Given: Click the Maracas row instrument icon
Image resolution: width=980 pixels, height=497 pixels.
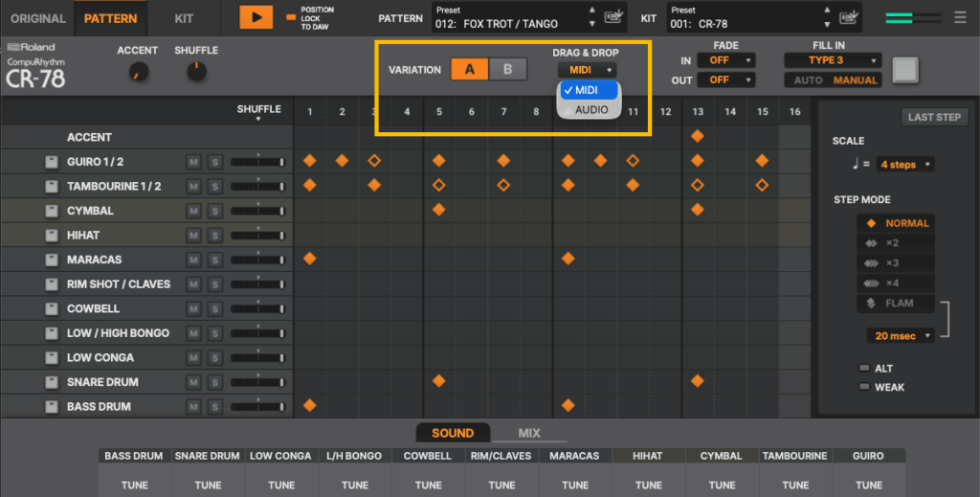Looking at the screenshot, I should pyautogui.click(x=52, y=260).
